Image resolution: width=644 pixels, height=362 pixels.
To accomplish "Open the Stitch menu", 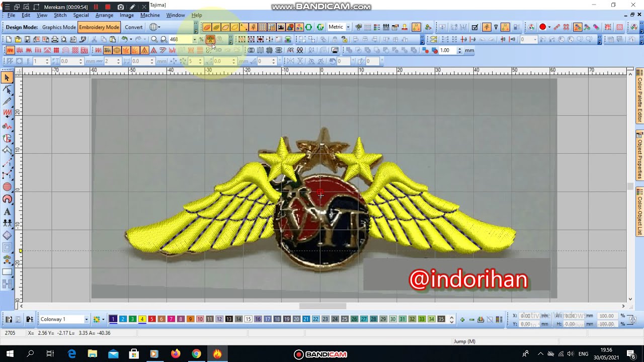I will (60, 15).
